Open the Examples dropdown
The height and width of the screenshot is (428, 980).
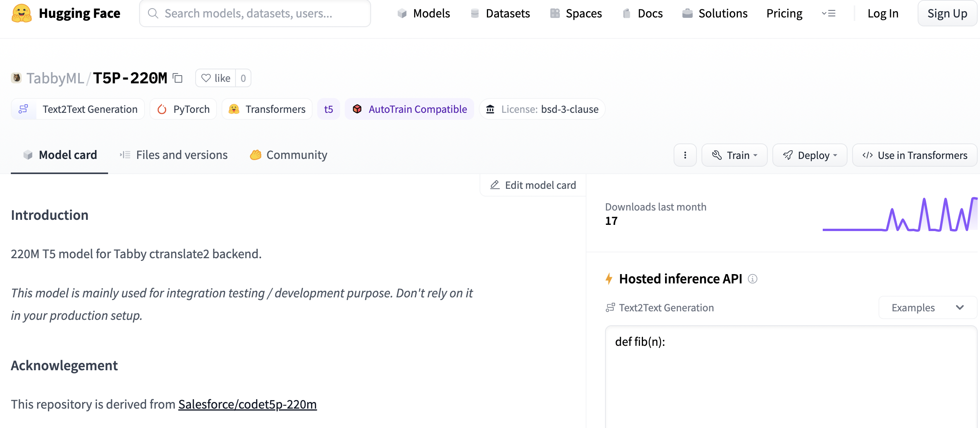point(927,307)
